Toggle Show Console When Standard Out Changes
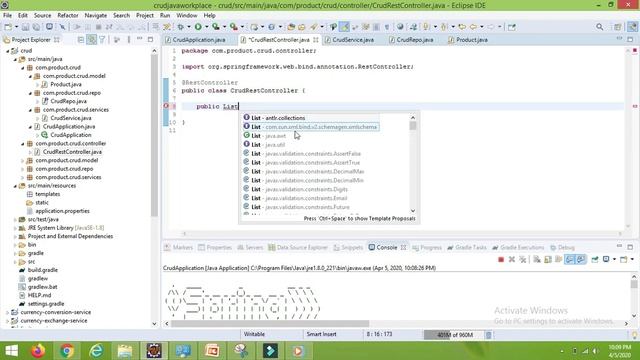The image size is (640, 360). pyautogui.click(x=569, y=260)
